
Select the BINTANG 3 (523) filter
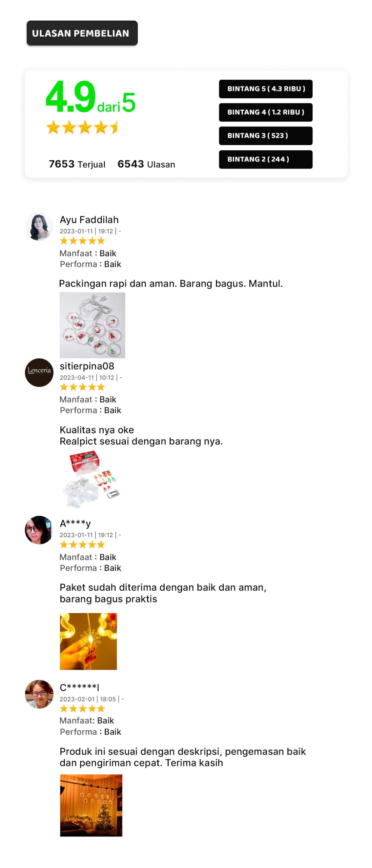(x=266, y=136)
